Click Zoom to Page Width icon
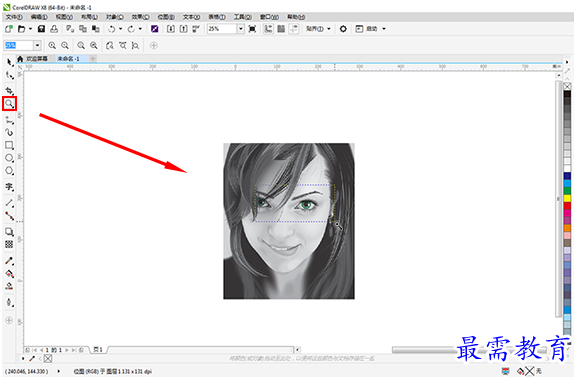The width and height of the screenshot is (578, 380). coord(123,45)
